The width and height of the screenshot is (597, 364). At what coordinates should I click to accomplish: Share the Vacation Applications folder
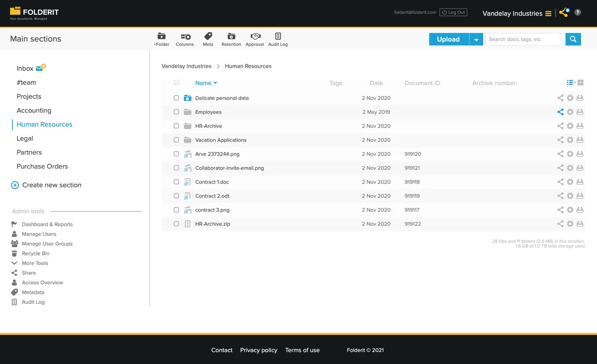(x=560, y=140)
